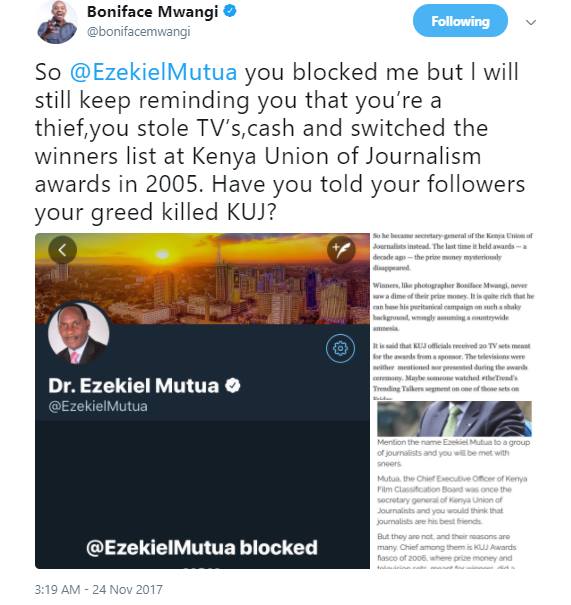Click the tweet body text about KUJ awards
The width and height of the screenshot is (571, 605).
click(280, 142)
